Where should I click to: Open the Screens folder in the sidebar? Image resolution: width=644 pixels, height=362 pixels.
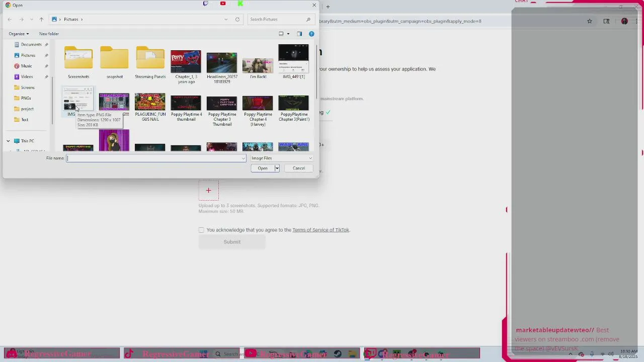28,87
